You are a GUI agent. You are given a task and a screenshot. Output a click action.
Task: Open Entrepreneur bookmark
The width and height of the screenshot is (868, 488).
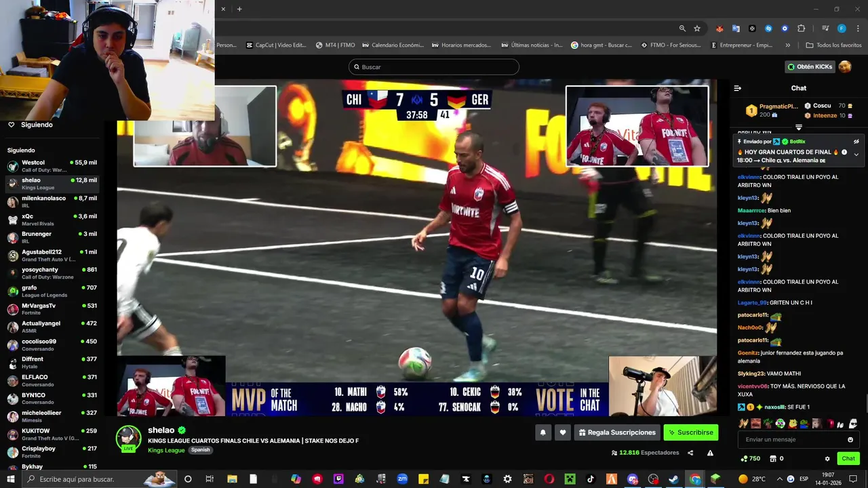tap(742, 45)
